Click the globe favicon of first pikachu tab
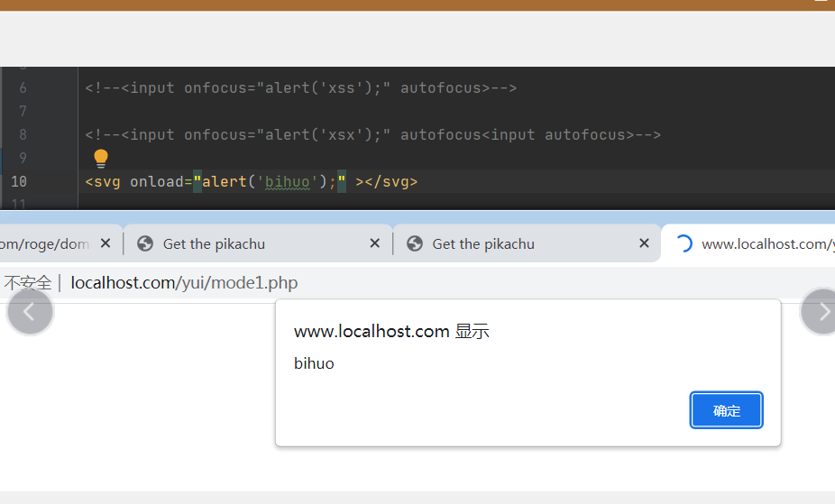Screen dimensions: 835x504 coord(145,243)
